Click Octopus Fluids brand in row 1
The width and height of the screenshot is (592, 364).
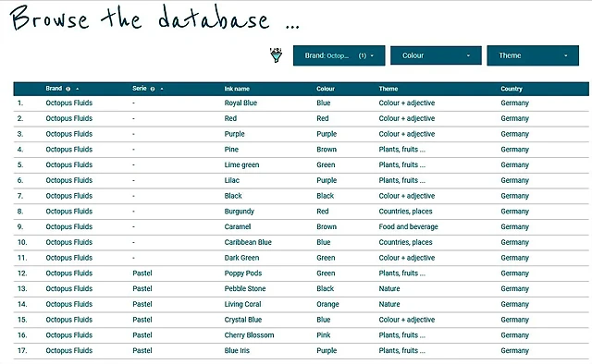click(68, 103)
